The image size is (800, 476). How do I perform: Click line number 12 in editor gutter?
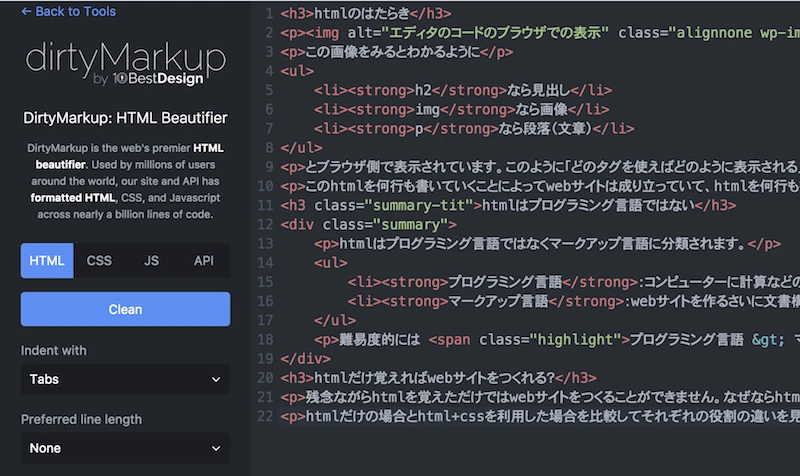pos(265,224)
